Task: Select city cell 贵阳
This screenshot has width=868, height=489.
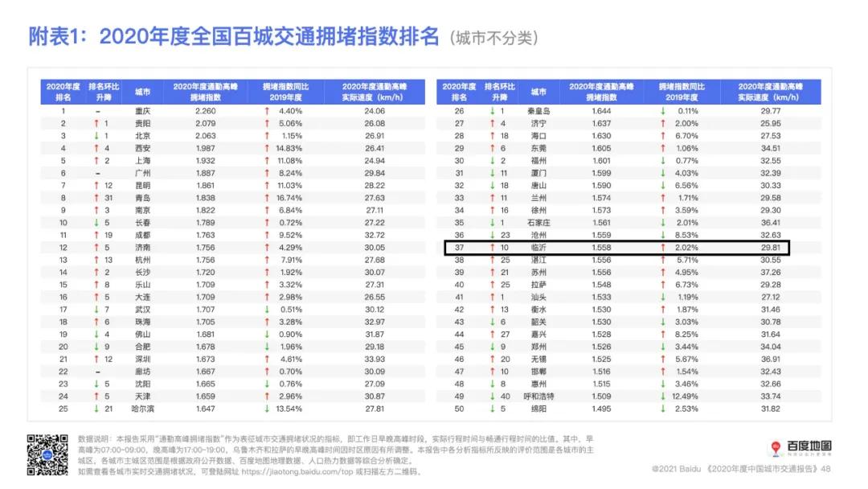Action: (143, 124)
